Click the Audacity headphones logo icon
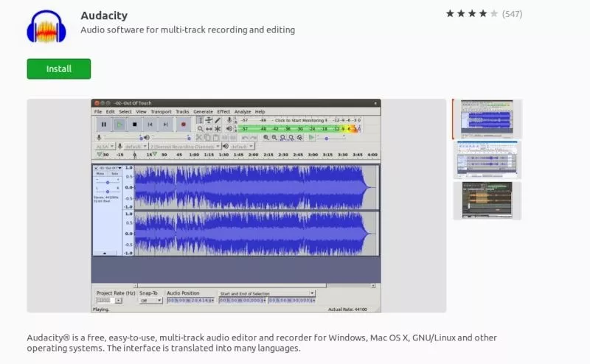Viewport: 590px width, 364px height. pos(46,26)
